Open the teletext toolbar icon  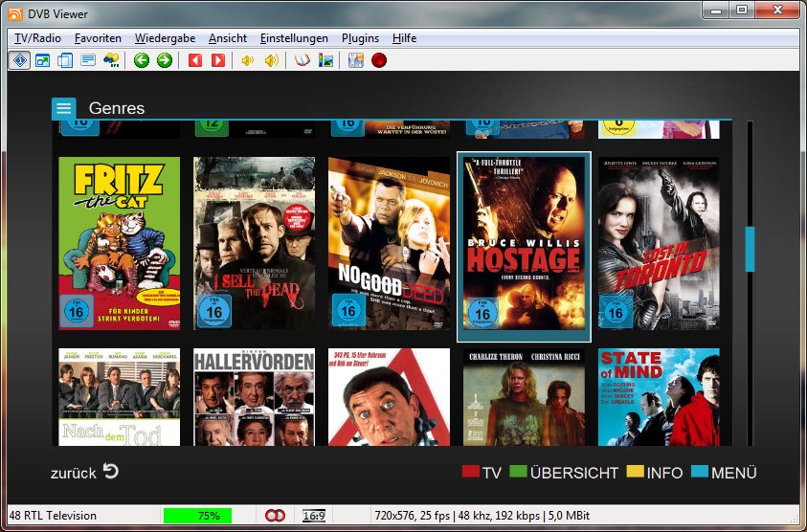(x=88, y=60)
